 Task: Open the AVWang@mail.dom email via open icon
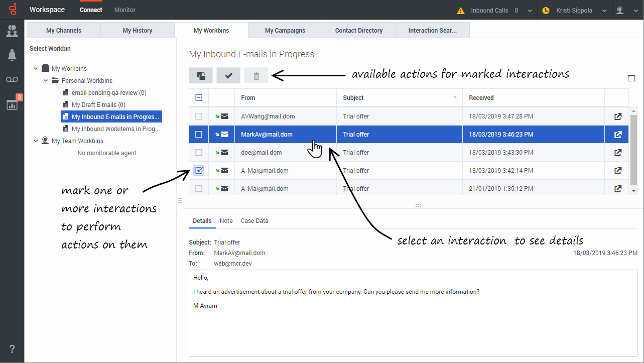pyautogui.click(x=618, y=116)
